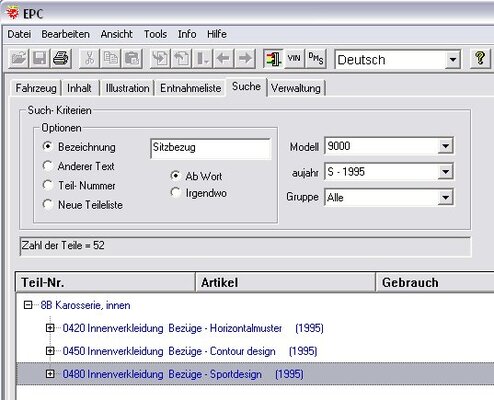Click the VIN lookup toolbar icon
The width and height of the screenshot is (494, 400).
coord(294,59)
